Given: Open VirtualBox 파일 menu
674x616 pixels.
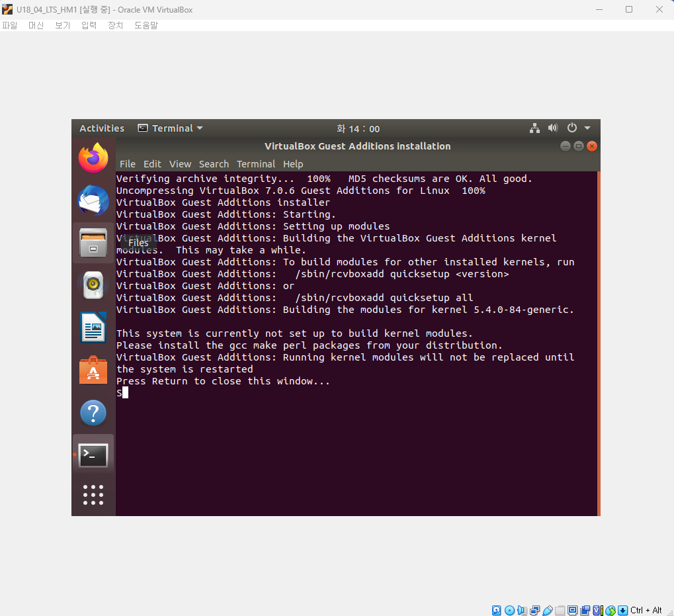Looking at the screenshot, I should [x=10, y=25].
